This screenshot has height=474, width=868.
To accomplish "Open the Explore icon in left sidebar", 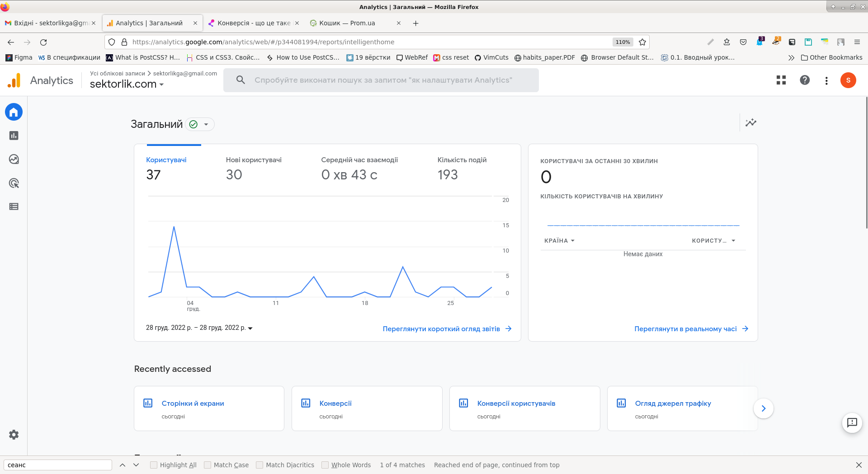I will pos(14,159).
